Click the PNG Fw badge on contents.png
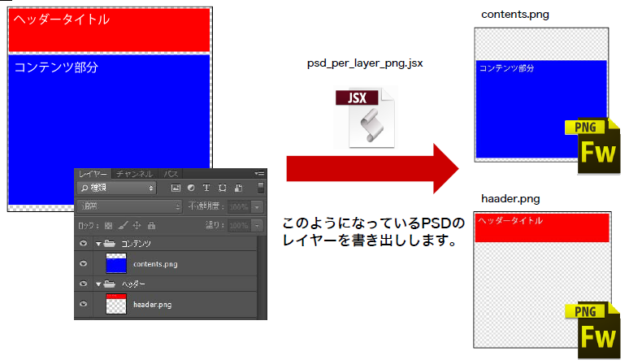 (592, 146)
